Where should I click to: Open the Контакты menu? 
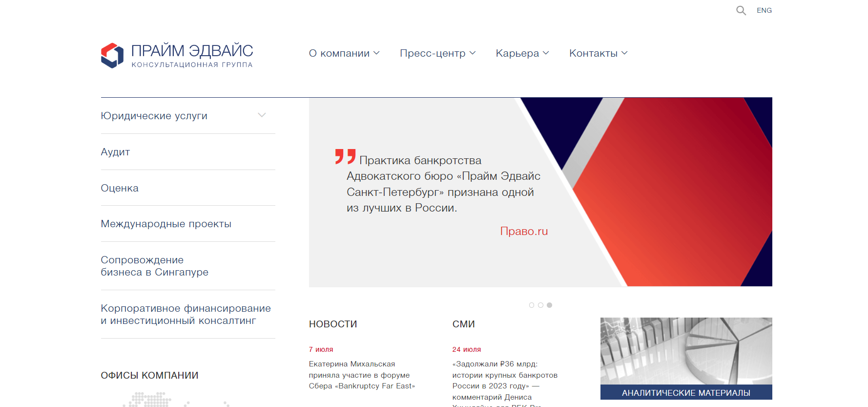coord(593,53)
